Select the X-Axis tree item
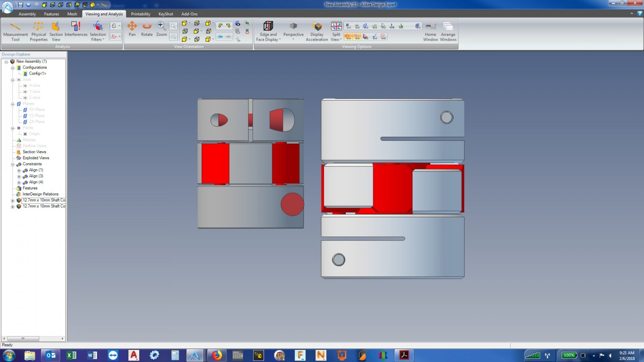Viewport: 644px width, 362px height. coord(34,86)
